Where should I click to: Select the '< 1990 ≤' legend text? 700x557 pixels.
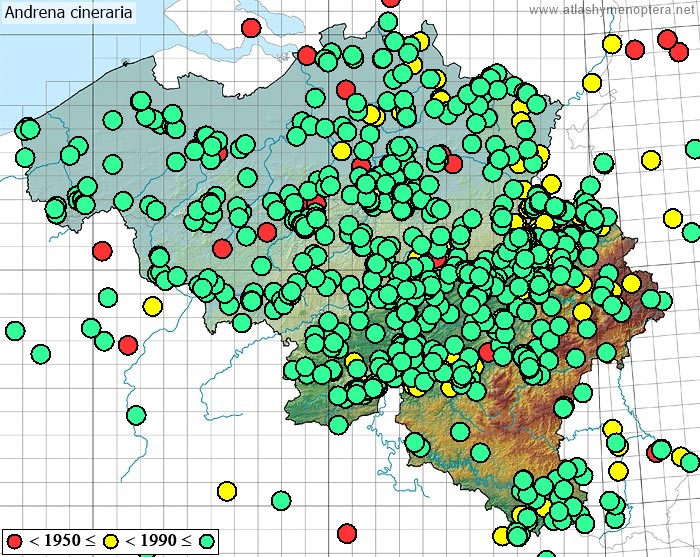tap(158, 541)
